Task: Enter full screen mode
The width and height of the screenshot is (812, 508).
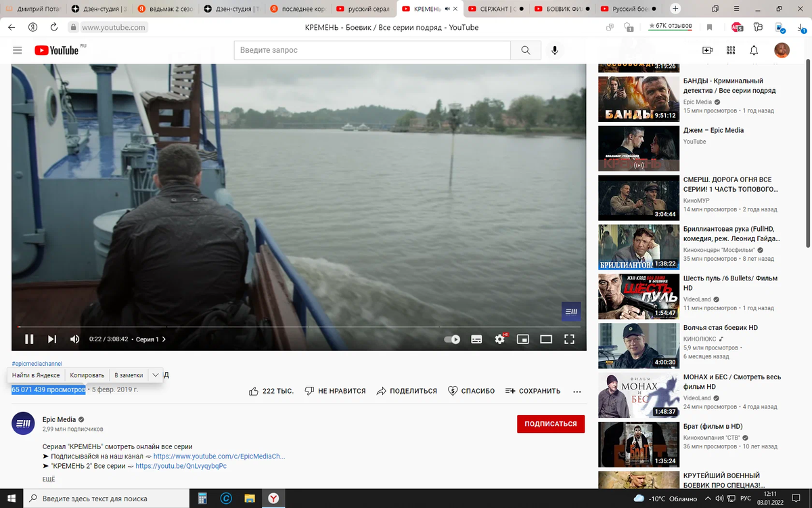Action: pos(570,339)
